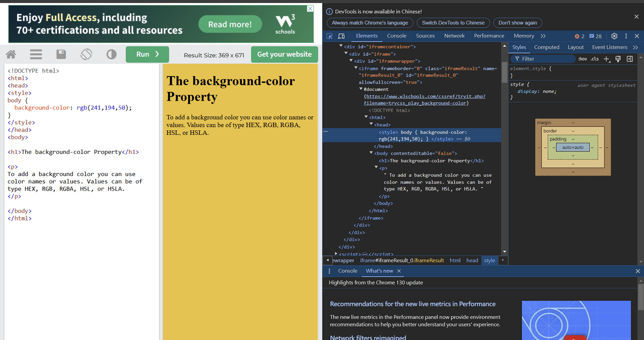This screenshot has height=340, width=644.
Task: Open the errors counter showing 2
Action: [x=580, y=36]
